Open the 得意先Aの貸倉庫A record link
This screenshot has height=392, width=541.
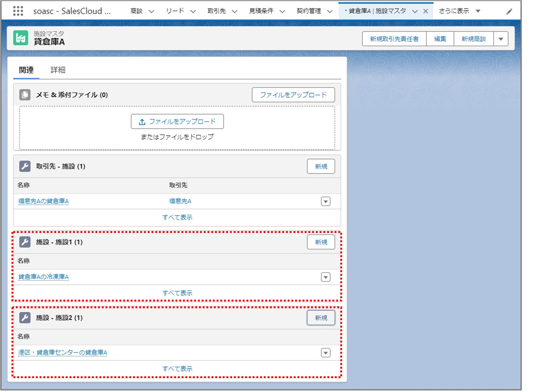click(x=44, y=201)
